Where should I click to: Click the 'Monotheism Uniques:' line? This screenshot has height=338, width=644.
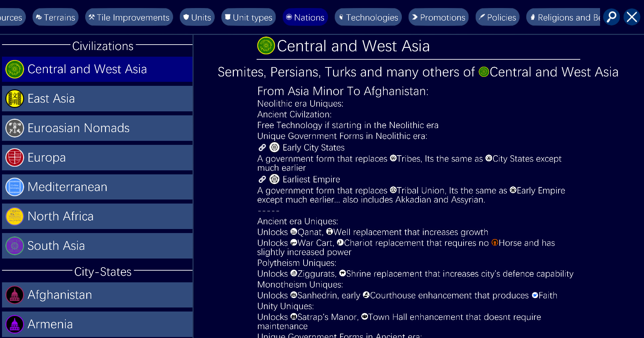pos(300,284)
